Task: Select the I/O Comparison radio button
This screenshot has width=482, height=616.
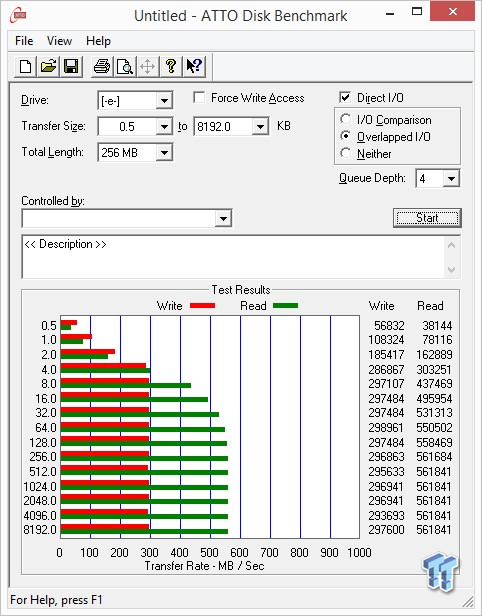Action: click(346, 119)
